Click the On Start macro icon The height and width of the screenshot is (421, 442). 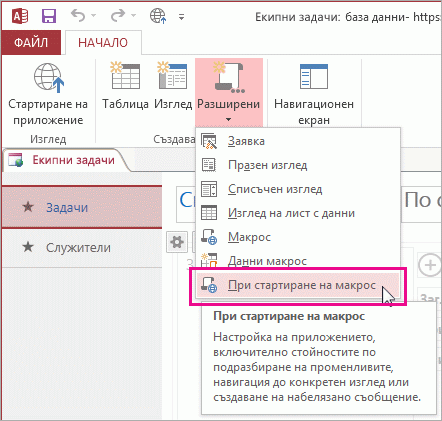[x=209, y=285]
